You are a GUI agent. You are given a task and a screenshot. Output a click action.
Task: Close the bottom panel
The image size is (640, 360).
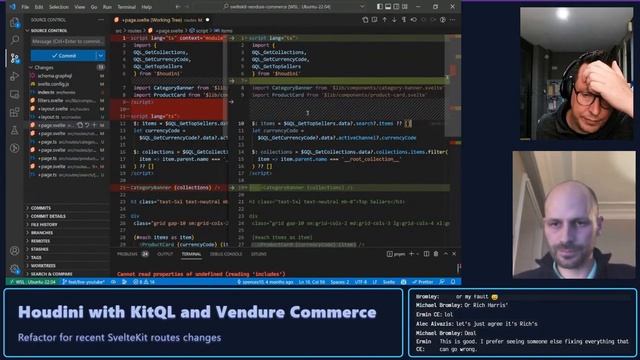pyautogui.click(x=454, y=254)
